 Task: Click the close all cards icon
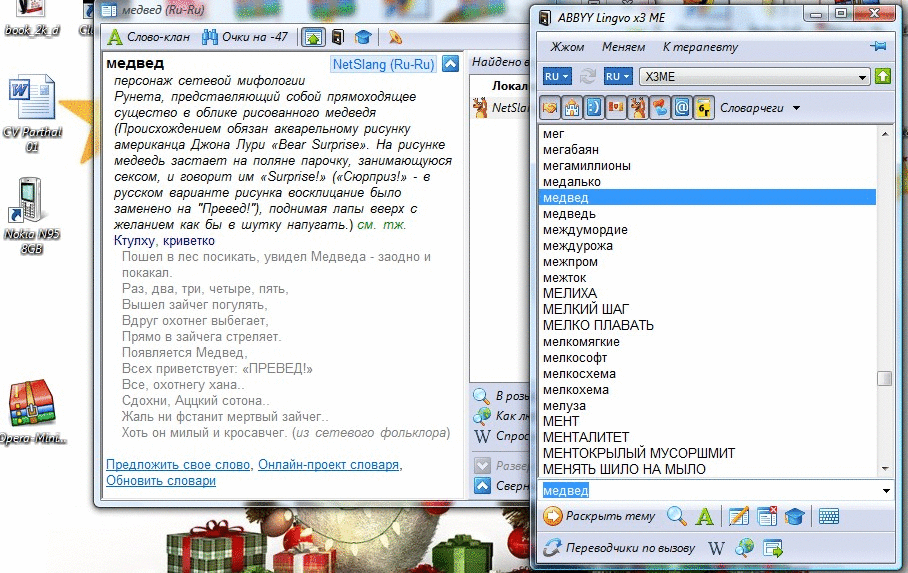coord(767,516)
